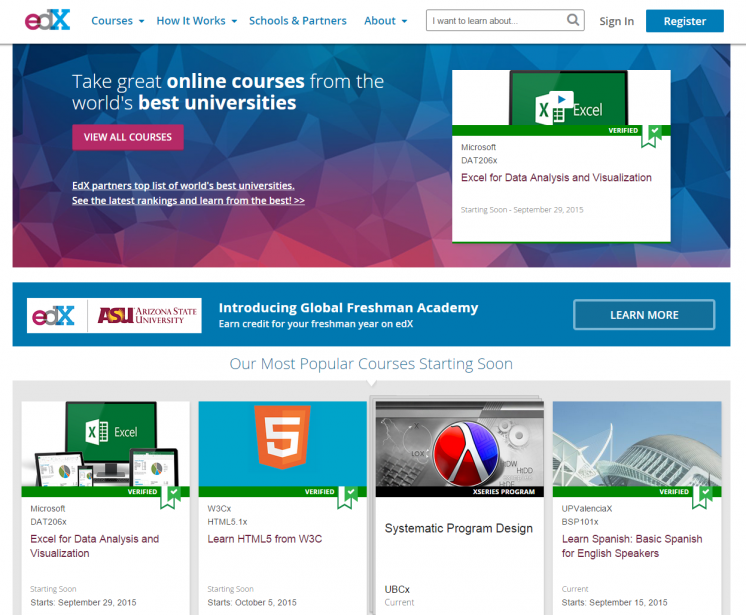
Task: Click the Learn More button
Action: click(x=644, y=315)
